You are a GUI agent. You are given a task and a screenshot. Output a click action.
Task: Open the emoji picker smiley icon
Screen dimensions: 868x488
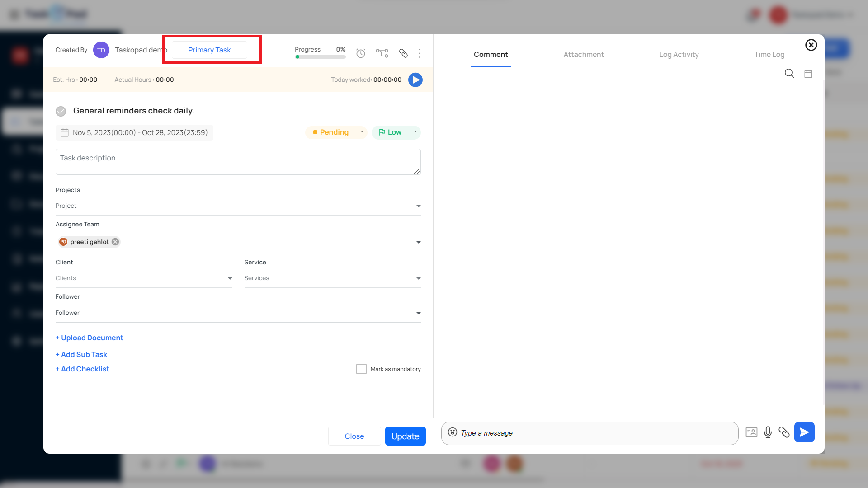click(452, 432)
